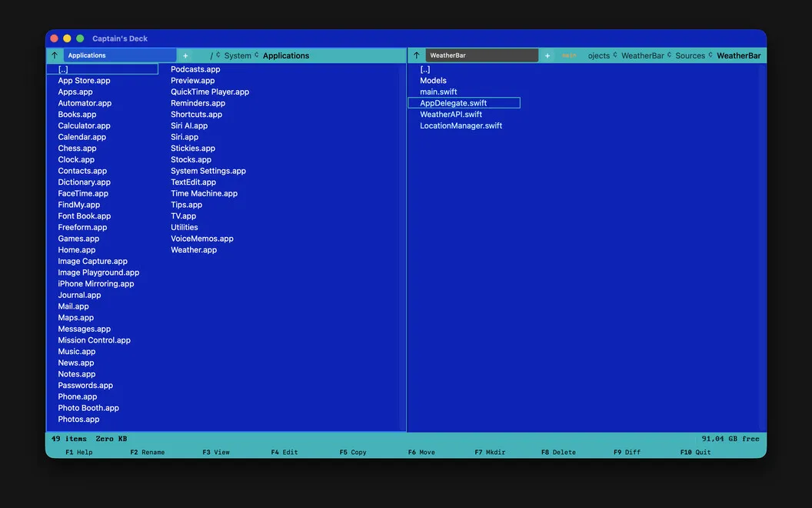Viewport: 812px width, 508px height.
Task: Select the [..] parent entry in the left panel
Action: point(102,69)
